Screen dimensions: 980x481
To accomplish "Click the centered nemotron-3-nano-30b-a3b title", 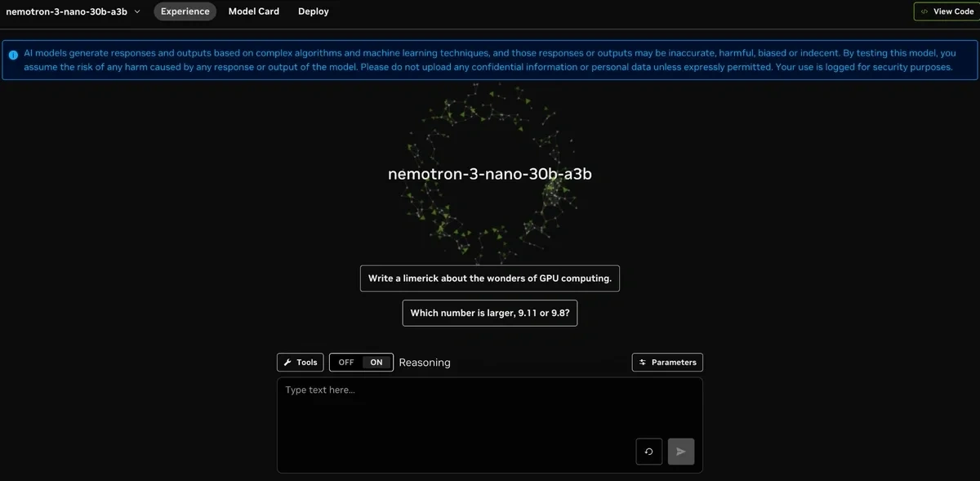I will [490, 174].
